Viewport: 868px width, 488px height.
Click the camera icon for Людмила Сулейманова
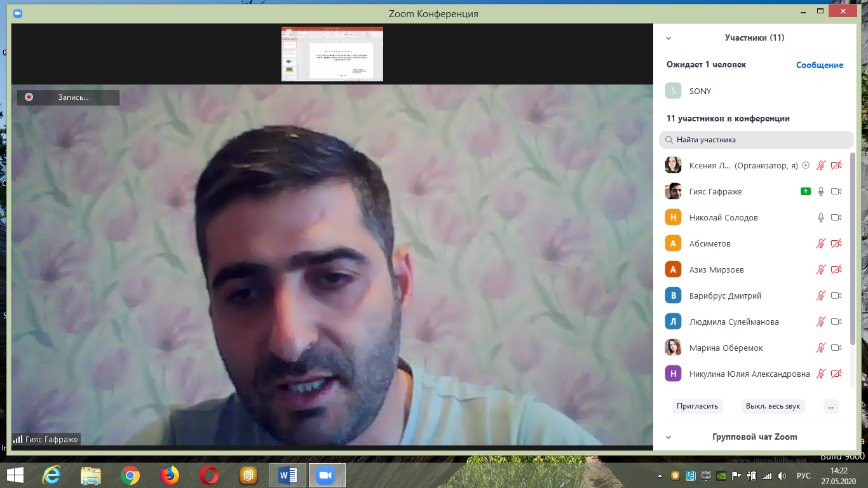click(836, 322)
